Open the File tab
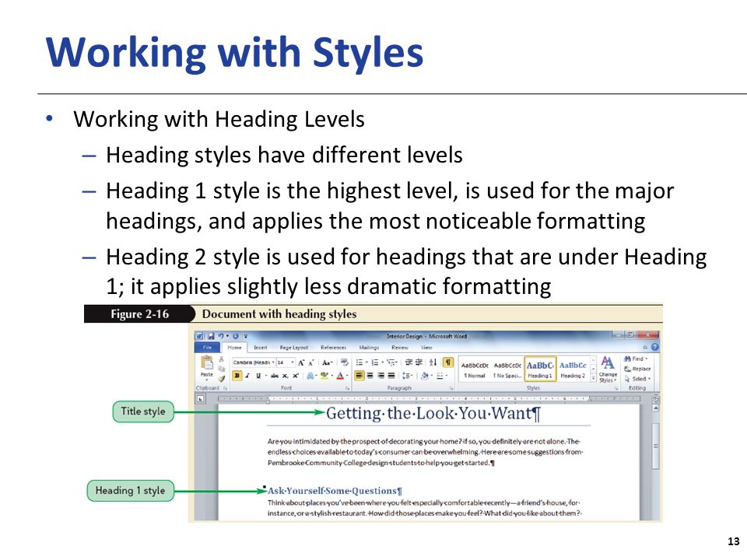Screen dimensions: 747x560 [207, 348]
